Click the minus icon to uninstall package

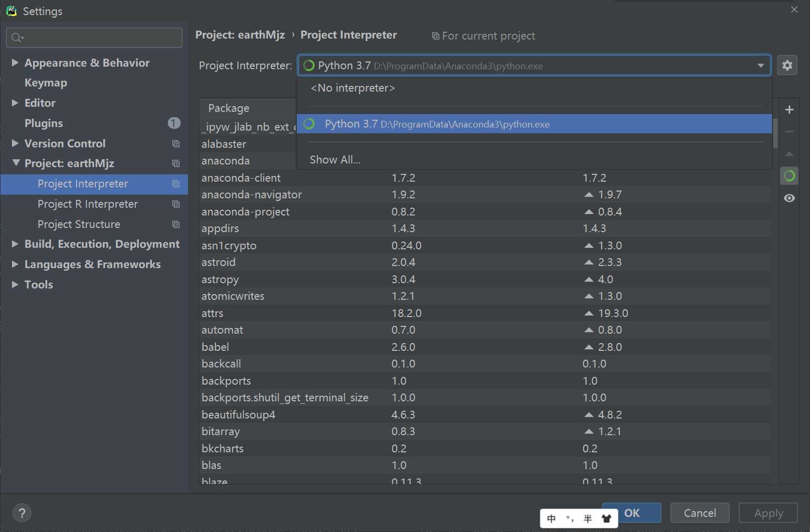coord(789,132)
